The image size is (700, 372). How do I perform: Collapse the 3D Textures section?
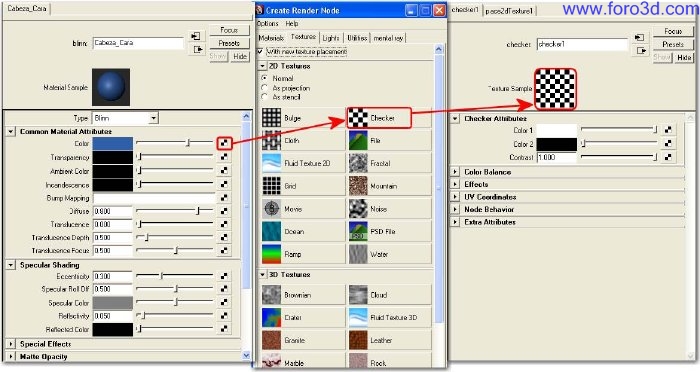pos(262,274)
